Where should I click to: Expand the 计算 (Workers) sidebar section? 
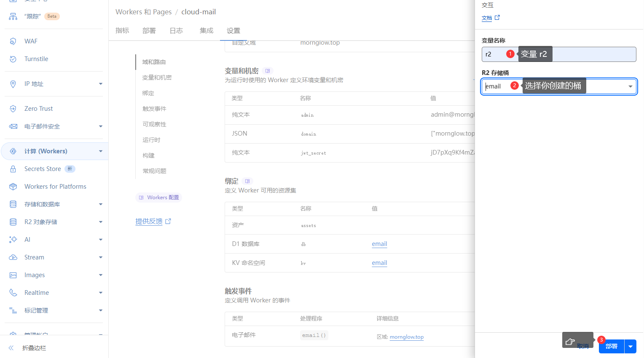pyautogui.click(x=100, y=151)
